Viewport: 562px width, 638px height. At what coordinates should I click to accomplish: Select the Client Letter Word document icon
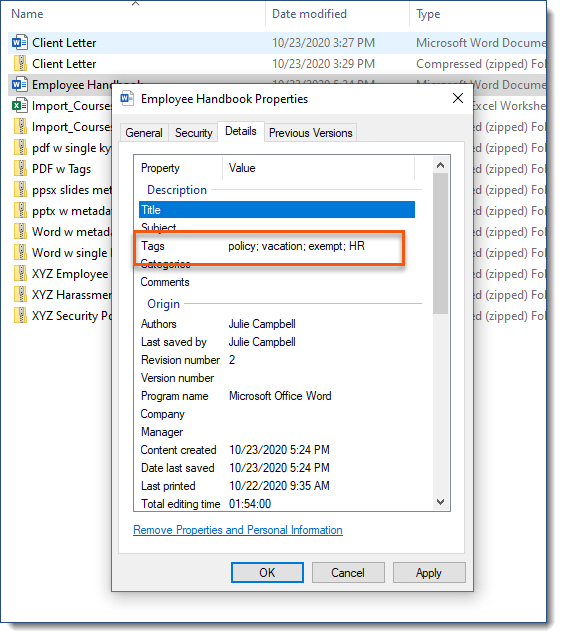click(20, 42)
